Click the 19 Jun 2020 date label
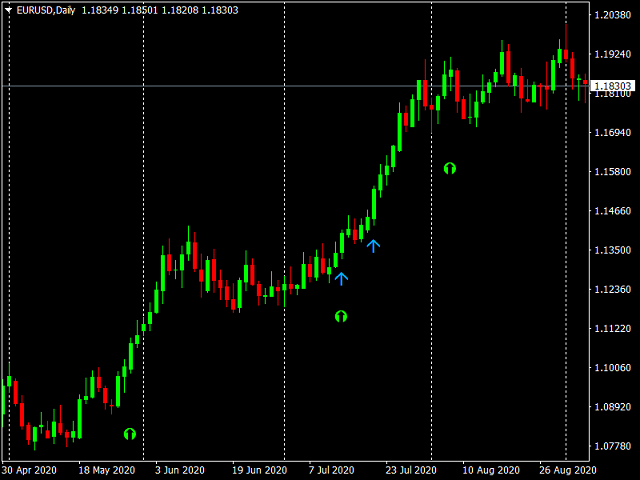The height and width of the screenshot is (480, 640). [260, 470]
